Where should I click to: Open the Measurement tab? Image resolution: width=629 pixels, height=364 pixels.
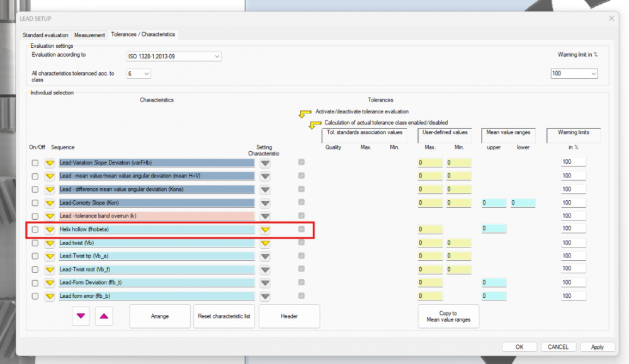[89, 35]
